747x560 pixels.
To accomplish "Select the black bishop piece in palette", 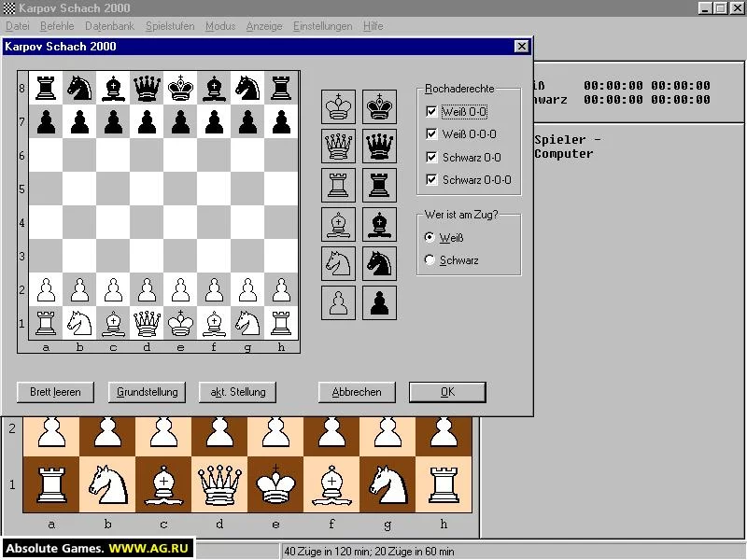I will coord(379,224).
